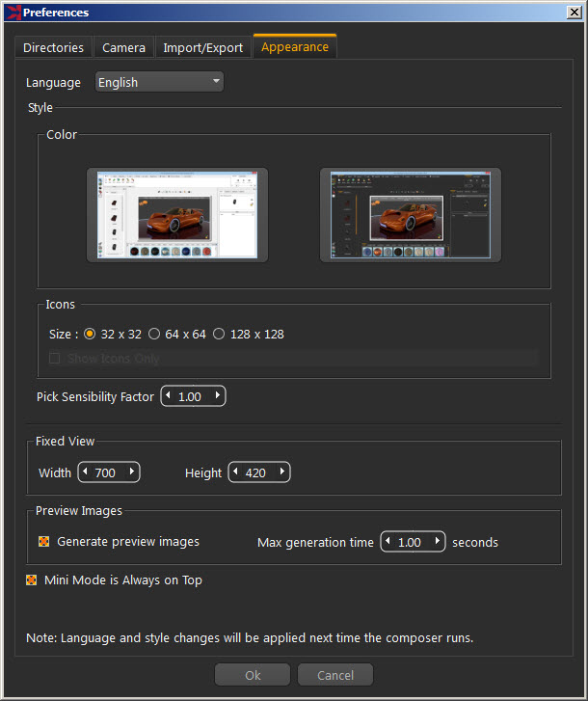
Task: Select 64 x 64 icon size
Action: pos(154,334)
